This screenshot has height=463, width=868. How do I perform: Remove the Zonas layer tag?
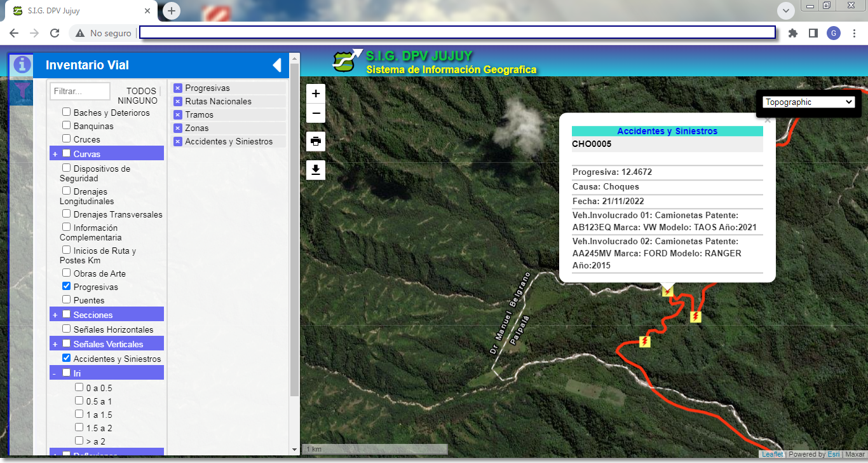point(178,128)
